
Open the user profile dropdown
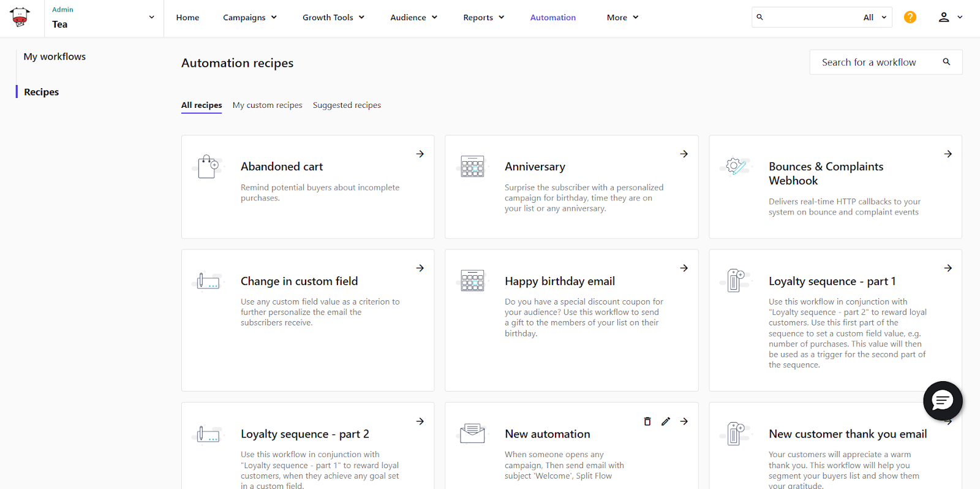[950, 17]
